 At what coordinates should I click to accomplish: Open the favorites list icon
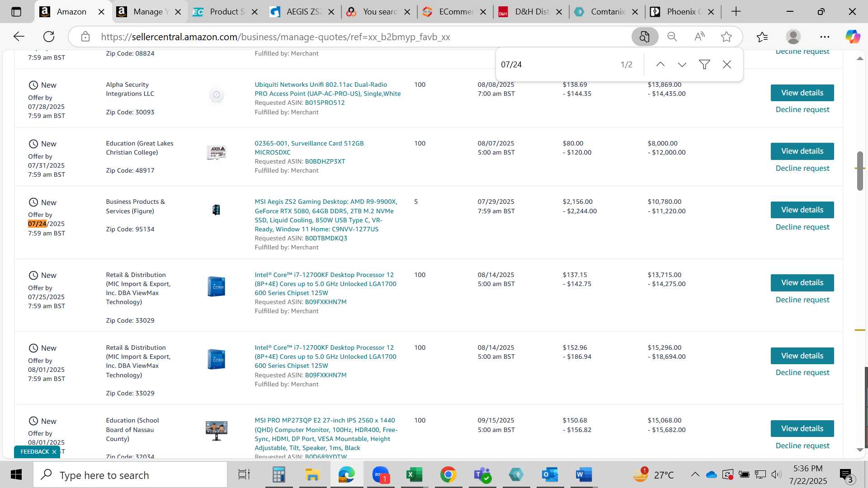(762, 37)
